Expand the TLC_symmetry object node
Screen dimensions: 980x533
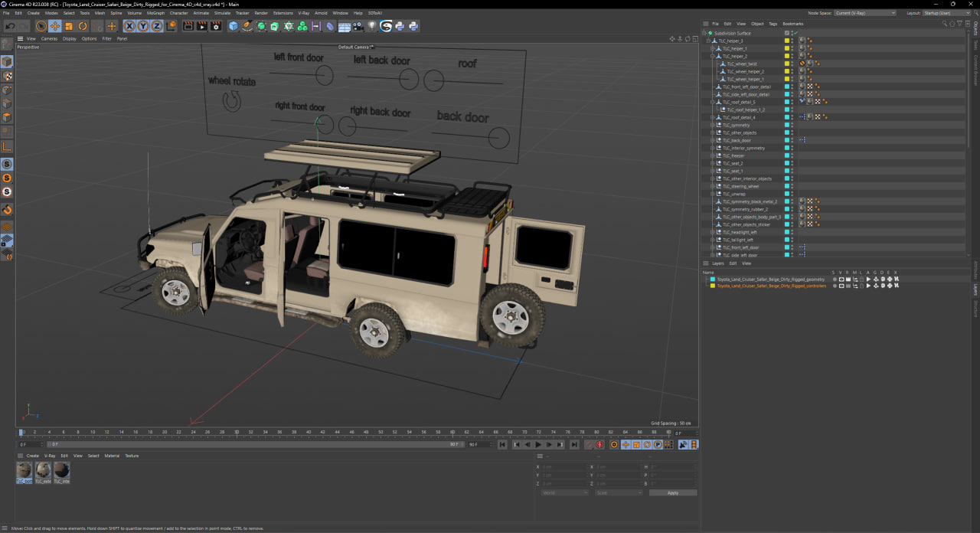(712, 125)
